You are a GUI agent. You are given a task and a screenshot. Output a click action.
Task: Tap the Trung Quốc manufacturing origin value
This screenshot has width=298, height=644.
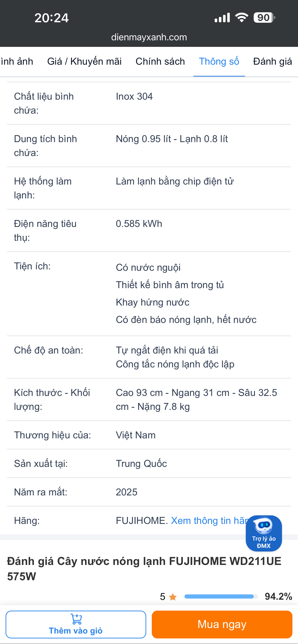(141, 463)
